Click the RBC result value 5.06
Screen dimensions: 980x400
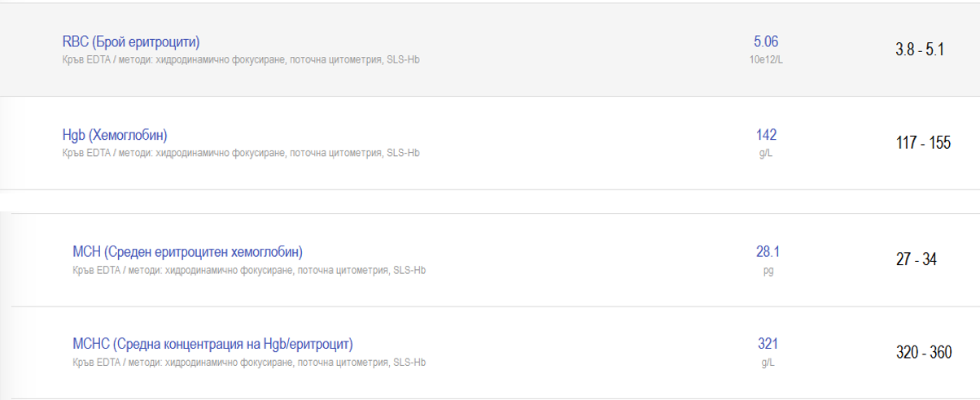click(766, 42)
